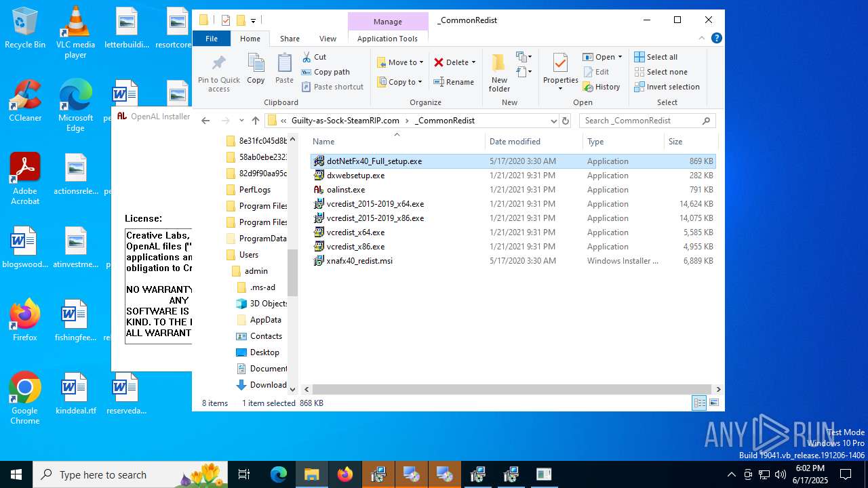The image size is (868, 488).
Task: Open Properties in ribbon
Action: [560, 73]
